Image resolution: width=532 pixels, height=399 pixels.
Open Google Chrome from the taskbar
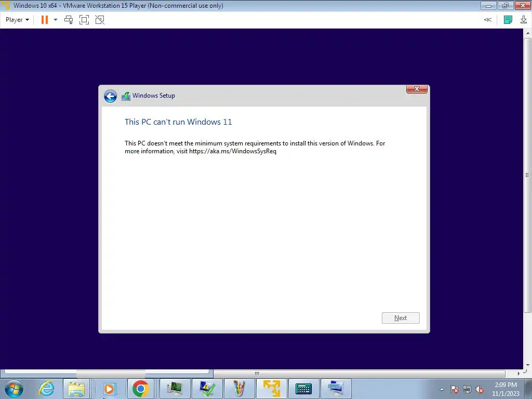tap(140, 389)
